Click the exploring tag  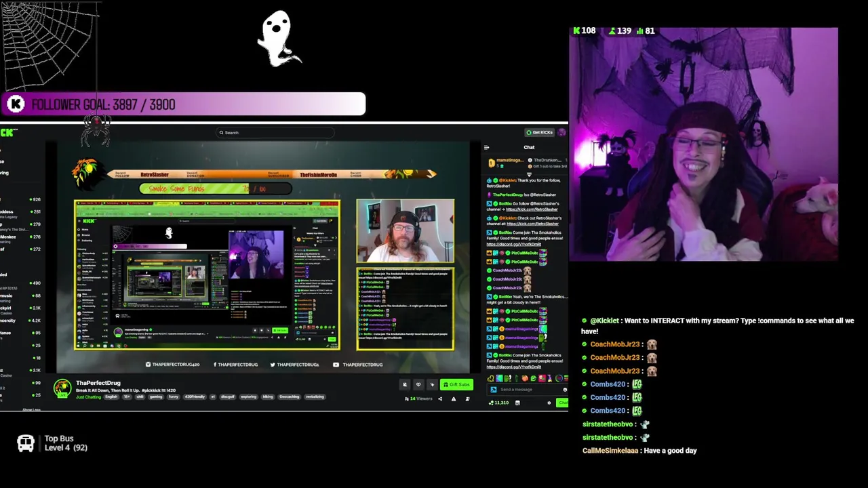[248, 397]
